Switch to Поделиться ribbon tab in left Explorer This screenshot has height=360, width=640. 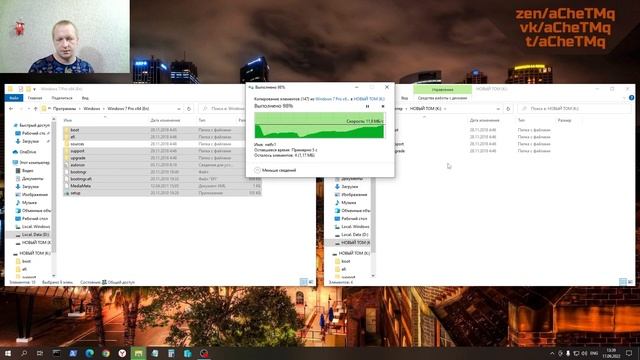tap(62, 98)
